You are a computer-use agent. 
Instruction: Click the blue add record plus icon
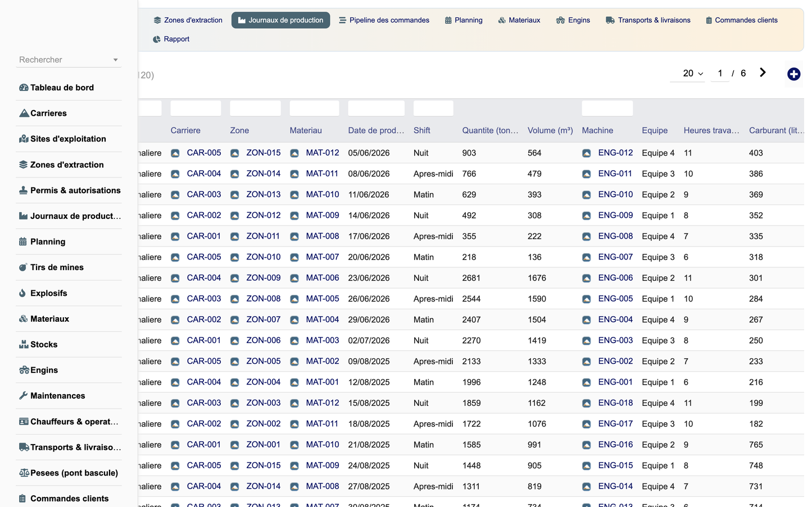(793, 74)
